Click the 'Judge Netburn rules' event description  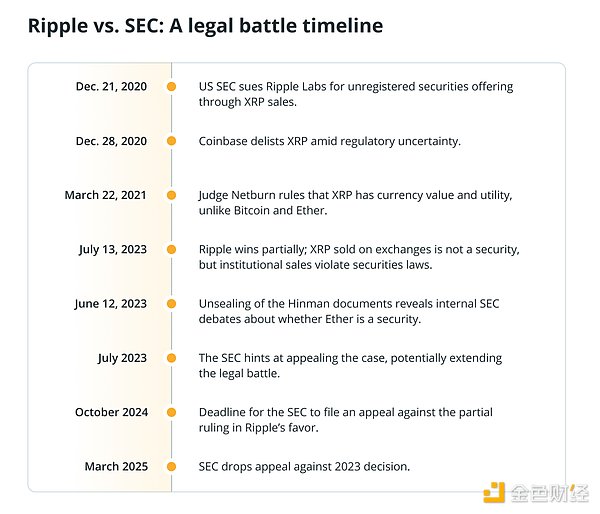355,202
